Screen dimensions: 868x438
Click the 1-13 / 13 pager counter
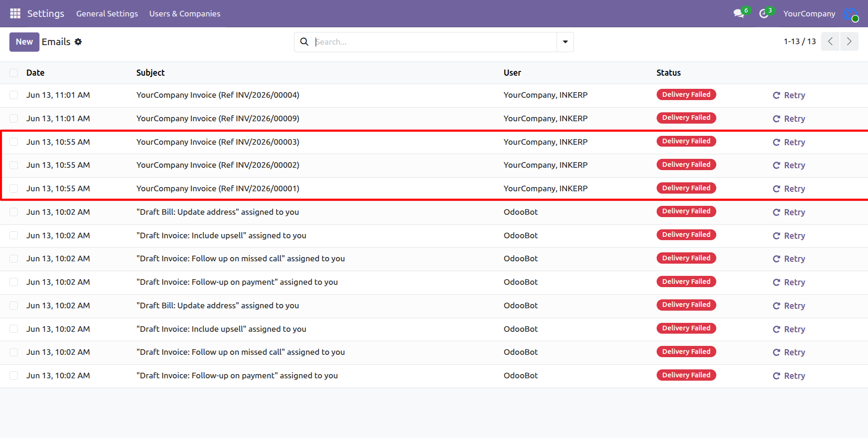point(799,41)
